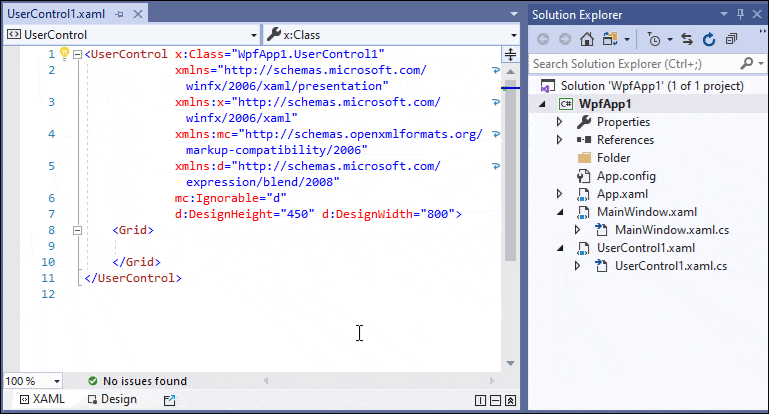
Task: Expand the Properties node
Action: (560, 122)
